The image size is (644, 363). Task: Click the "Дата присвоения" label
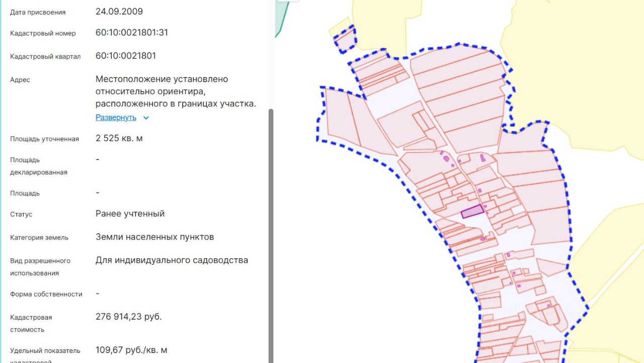tap(38, 12)
